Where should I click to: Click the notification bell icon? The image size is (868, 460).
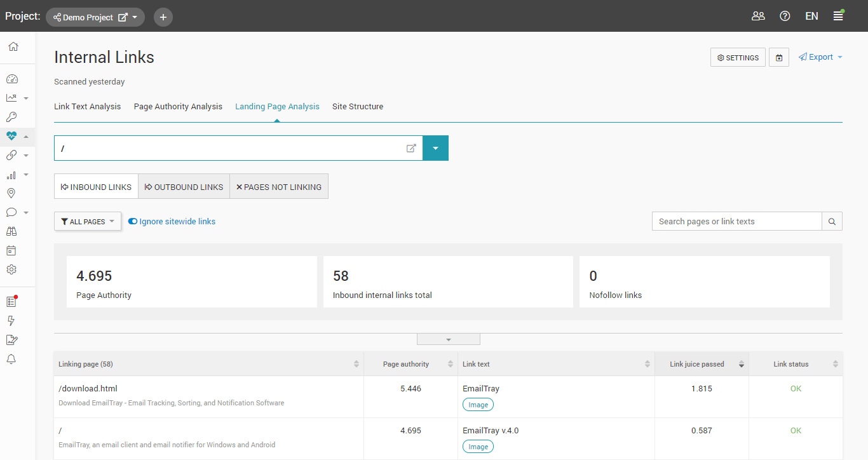point(11,359)
